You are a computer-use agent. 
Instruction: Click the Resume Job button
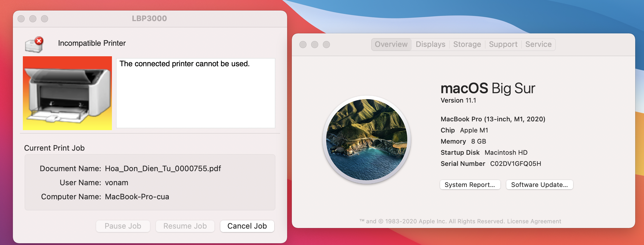(x=185, y=226)
